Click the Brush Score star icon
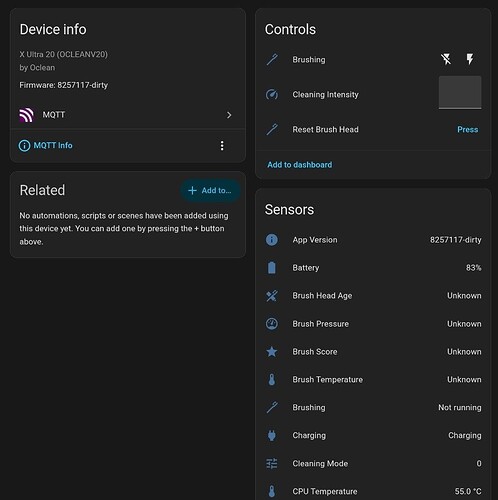Viewport: 498px width, 500px height. pyautogui.click(x=272, y=352)
